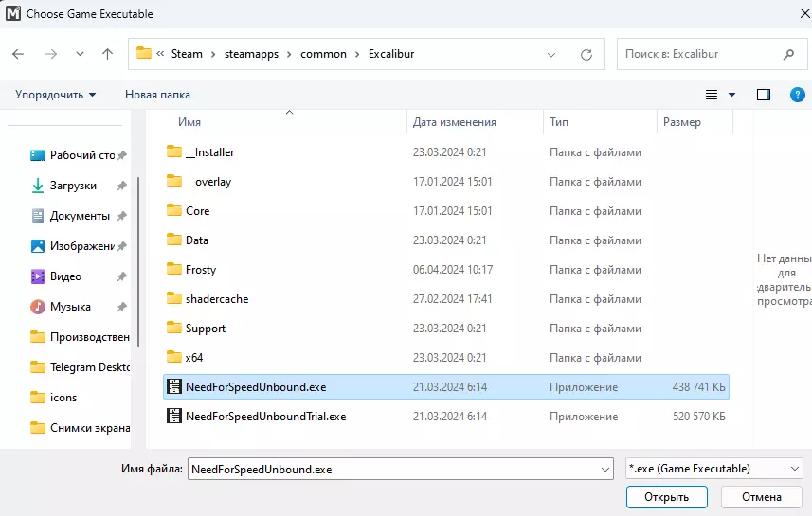This screenshot has height=516, width=812.
Task: Expand the chevron after steamapps
Action: 289,54
